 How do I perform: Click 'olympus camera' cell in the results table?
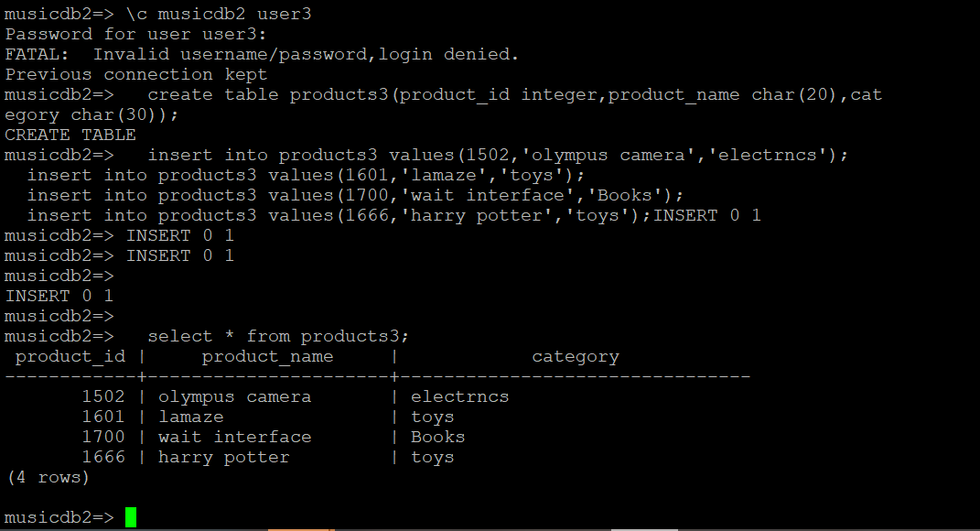click(234, 397)
